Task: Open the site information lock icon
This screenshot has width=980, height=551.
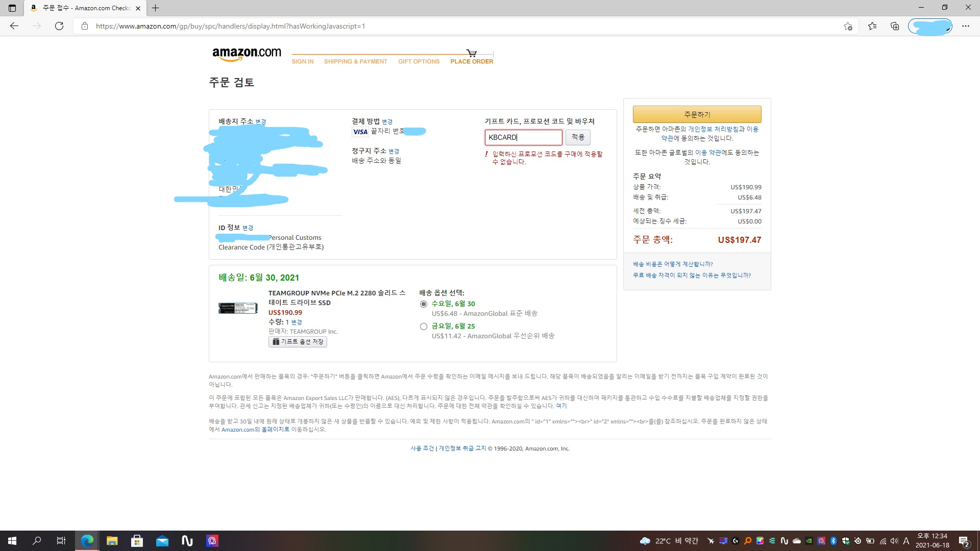Action: [x=85, y=26]
